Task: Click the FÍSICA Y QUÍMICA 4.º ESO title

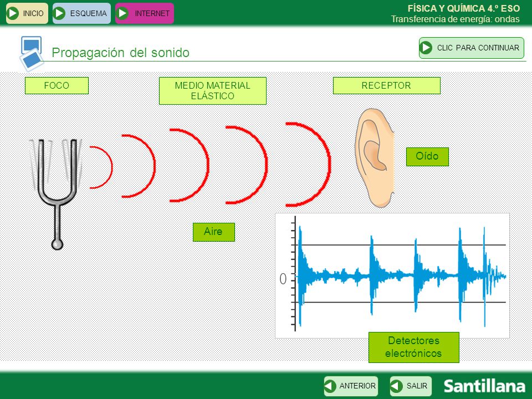Action: (463, 8)
